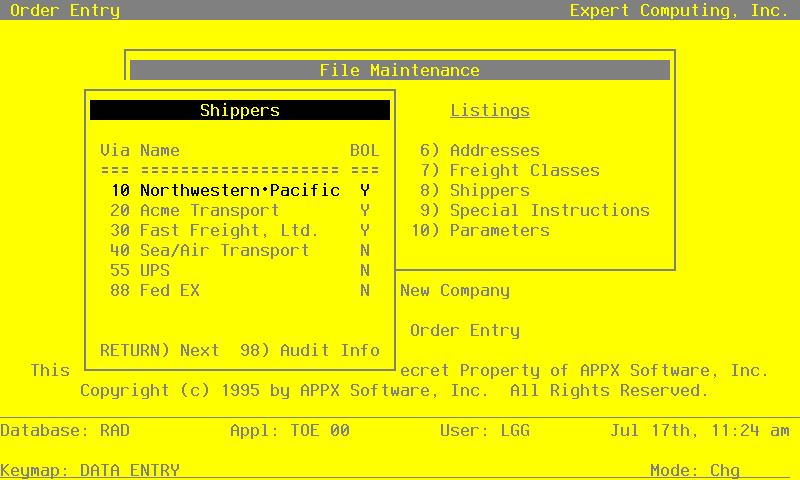The width and height of the screenshot is (800, 480).
Task: Click the File Maintenance title bar
Action: [x=399, y=70]
